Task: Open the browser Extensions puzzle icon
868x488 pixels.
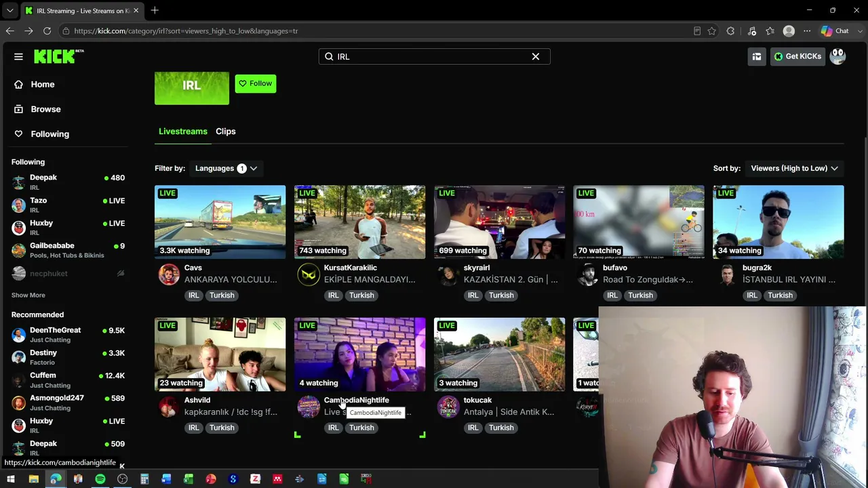Action: pos(730,31)
